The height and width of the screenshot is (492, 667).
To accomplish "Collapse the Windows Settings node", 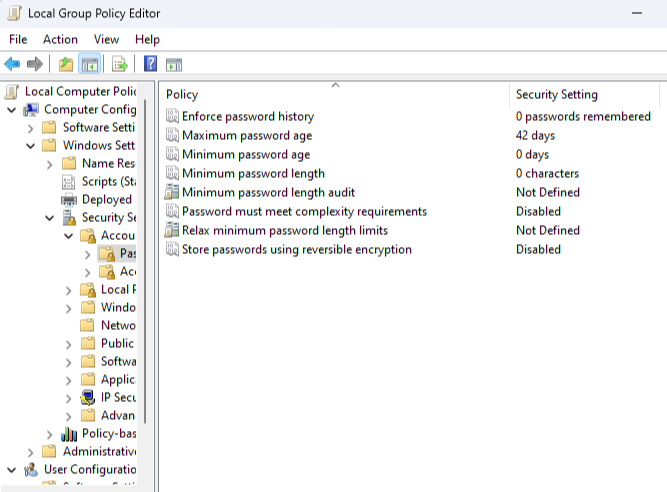I will click(31, 146).
